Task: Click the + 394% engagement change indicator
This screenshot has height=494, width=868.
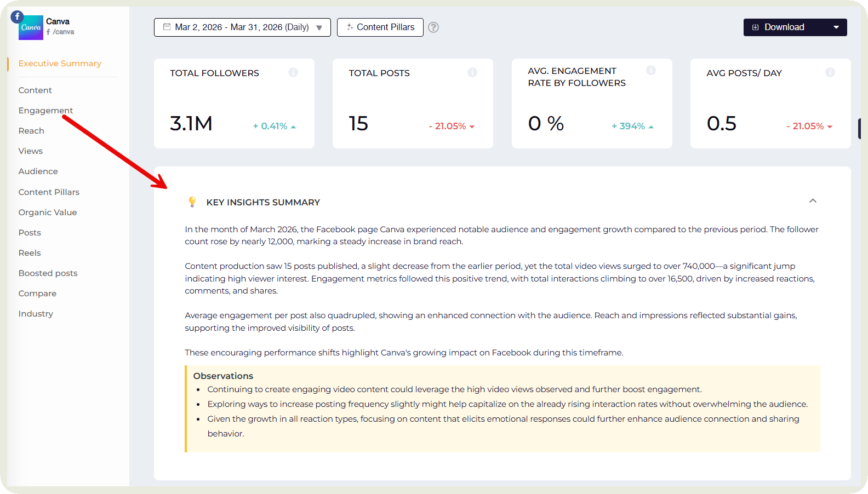Action: (632, 127)
